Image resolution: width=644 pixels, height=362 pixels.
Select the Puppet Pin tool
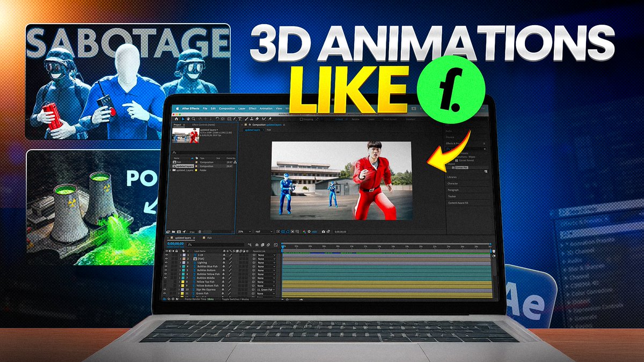click(269, 119)
